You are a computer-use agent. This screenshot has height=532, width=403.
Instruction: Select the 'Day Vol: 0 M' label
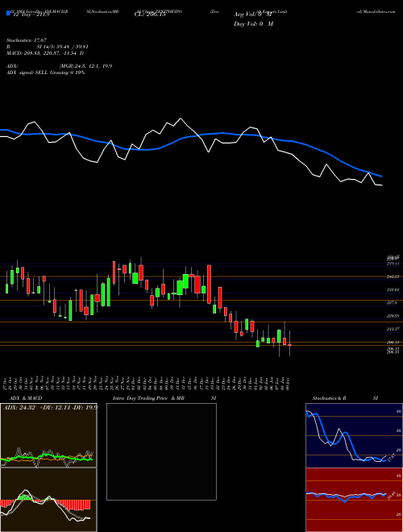(x=253, y=24)
